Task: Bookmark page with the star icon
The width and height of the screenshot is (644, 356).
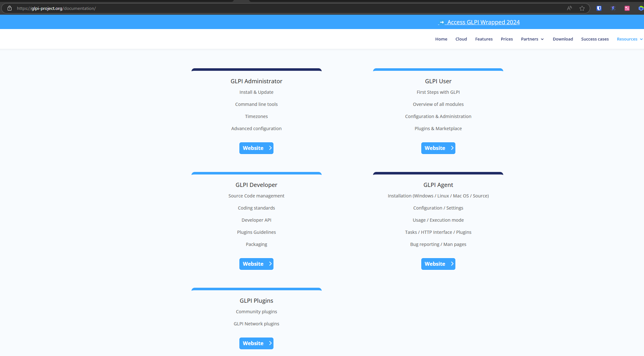Action: tap(582, 8)
